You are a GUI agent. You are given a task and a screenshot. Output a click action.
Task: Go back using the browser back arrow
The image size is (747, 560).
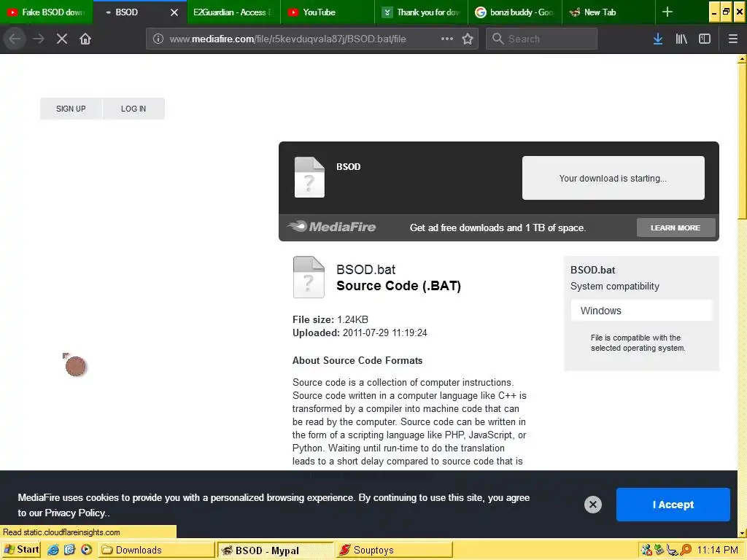(x=15, y=39)
